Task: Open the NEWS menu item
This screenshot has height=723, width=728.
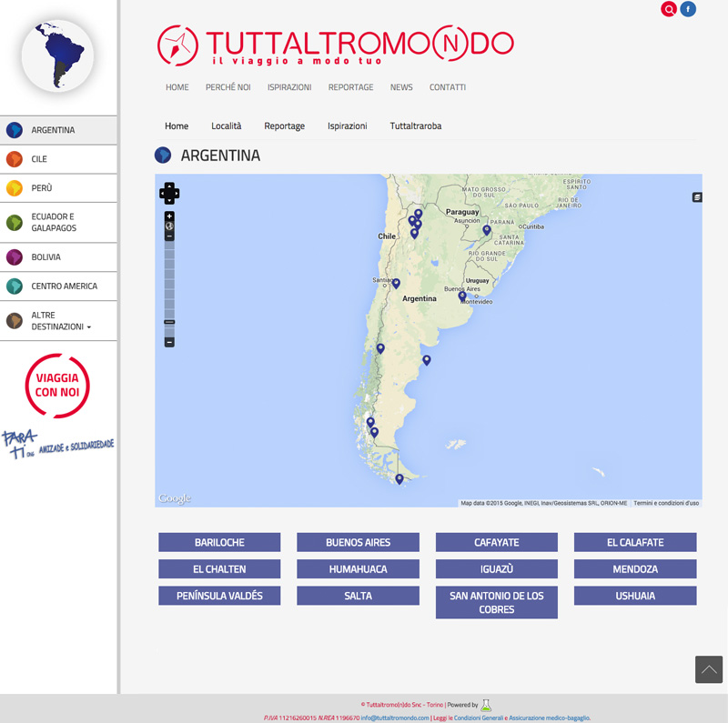Action: [x=401, y=87]
